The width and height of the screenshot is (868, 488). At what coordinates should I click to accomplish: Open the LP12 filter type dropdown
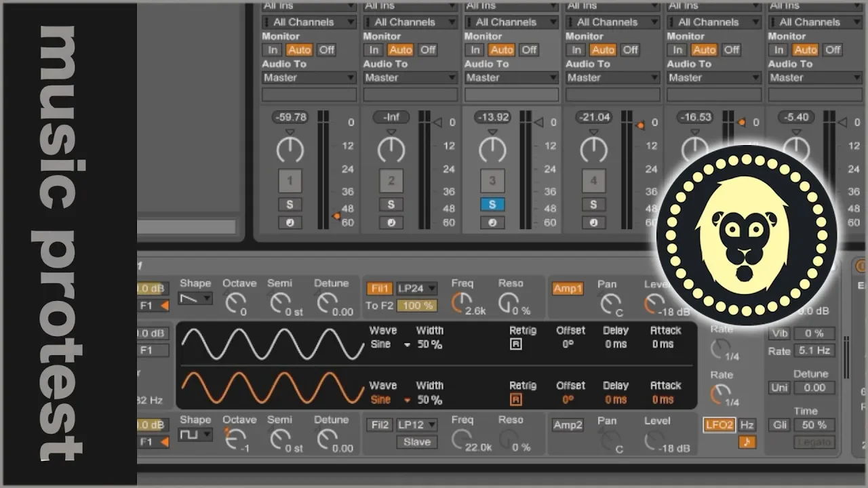[x=416, y=425]
